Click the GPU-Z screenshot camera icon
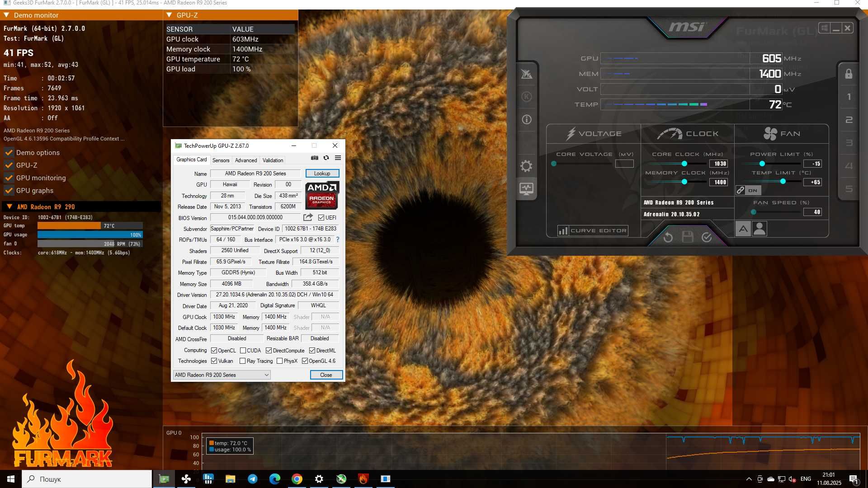 click(314, 158)
